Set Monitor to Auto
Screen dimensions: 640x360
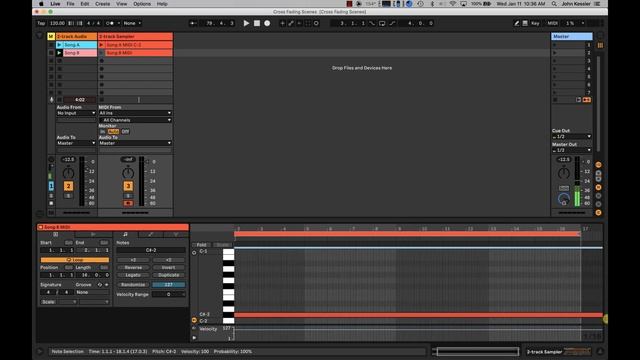coord(113,131)
